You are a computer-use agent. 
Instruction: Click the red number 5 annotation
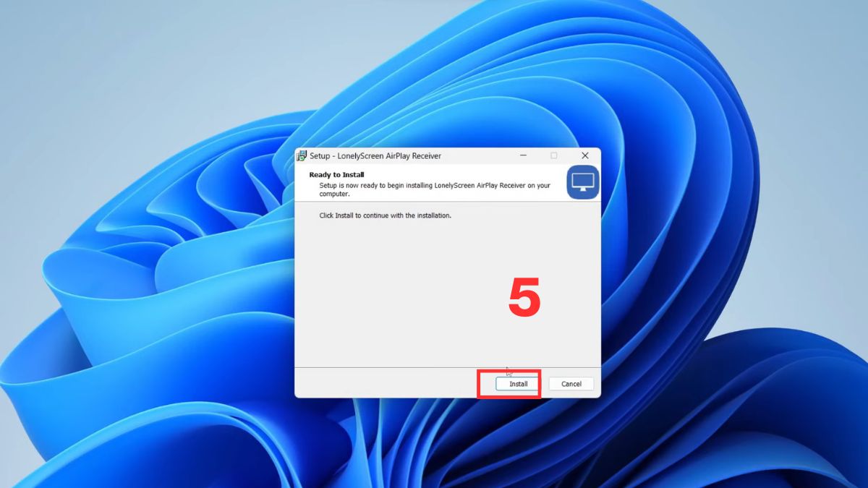524,299
